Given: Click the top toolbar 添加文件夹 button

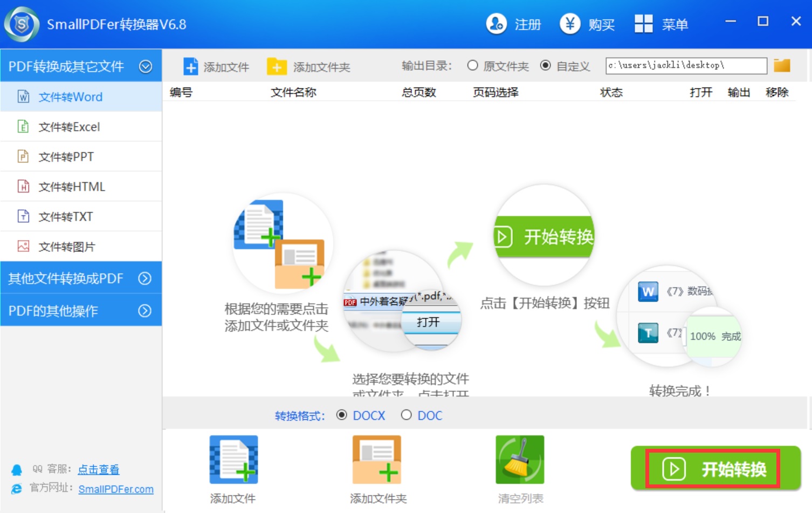Looking at the screenshot, I should click(x=308, y=67).
